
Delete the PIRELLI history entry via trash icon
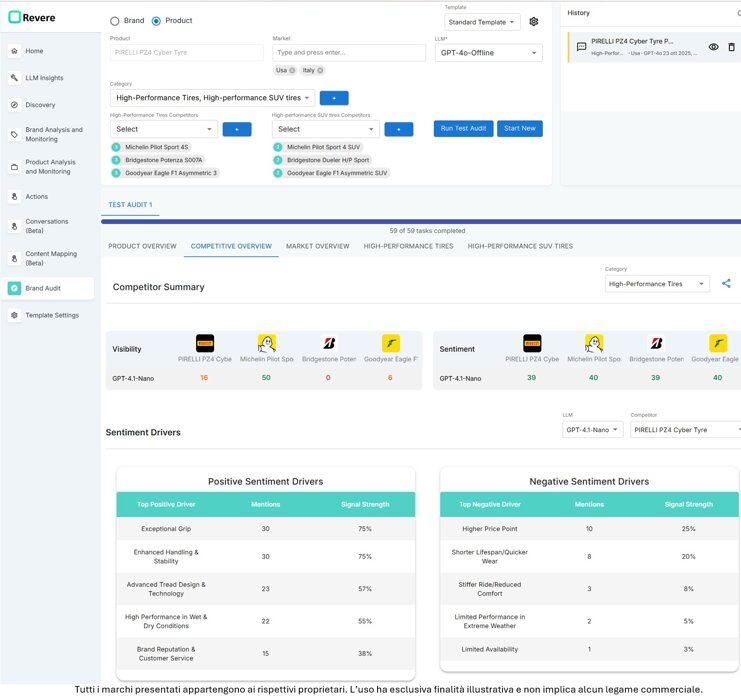731,47
